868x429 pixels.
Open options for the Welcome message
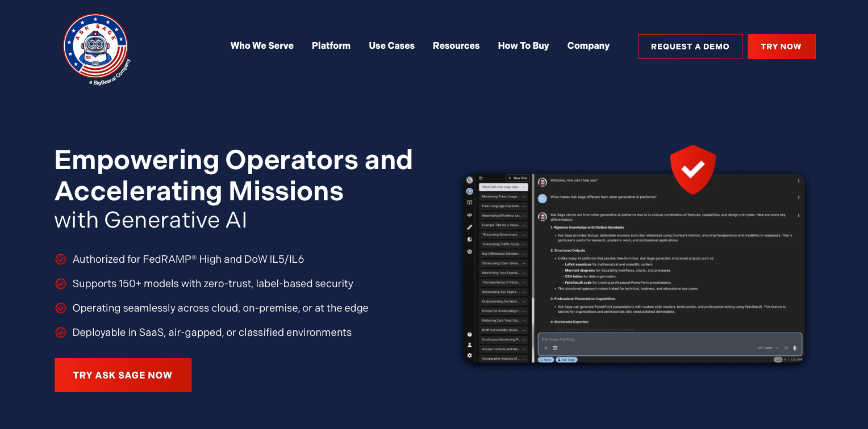click(x=799, y=181)
